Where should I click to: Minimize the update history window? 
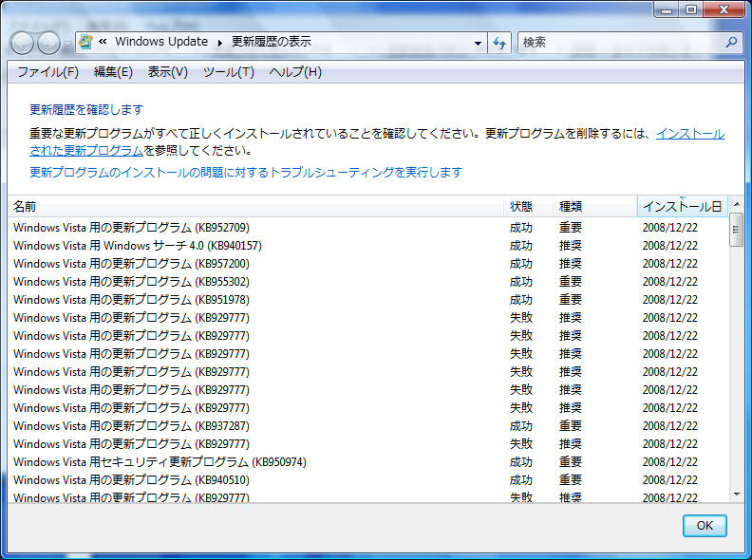point(667,9)
